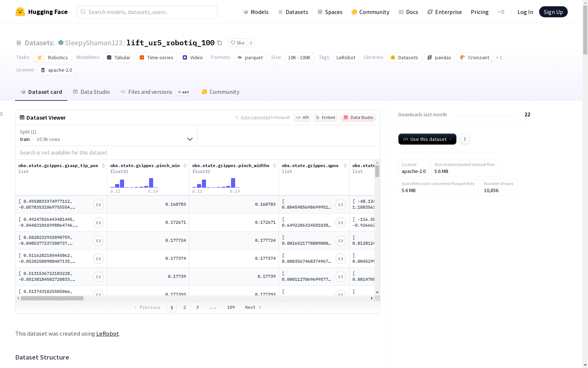Click the pinch_min histogram tallest bar
Screen dimensions: 588x368
click(x=151, y=183)
